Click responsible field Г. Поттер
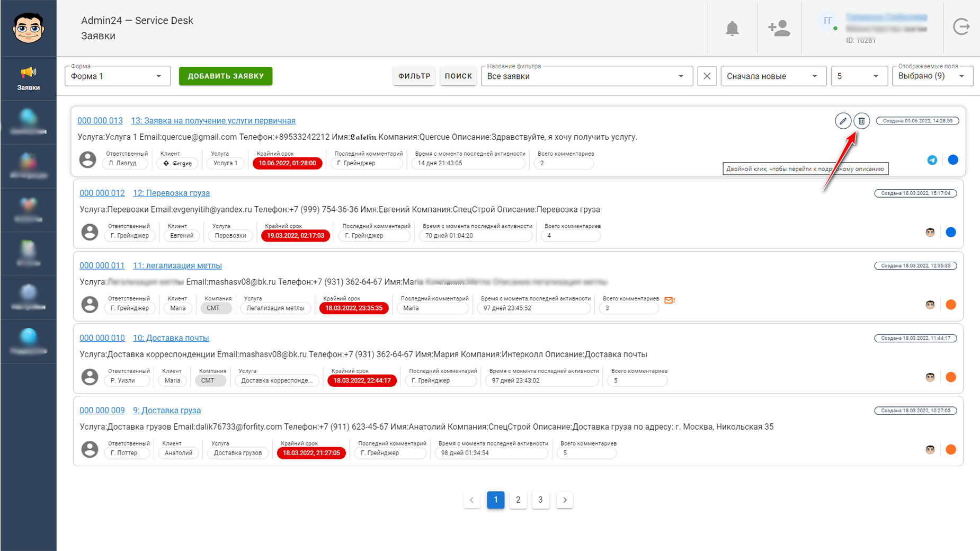The image size is (980, 551). click(128, 454)
